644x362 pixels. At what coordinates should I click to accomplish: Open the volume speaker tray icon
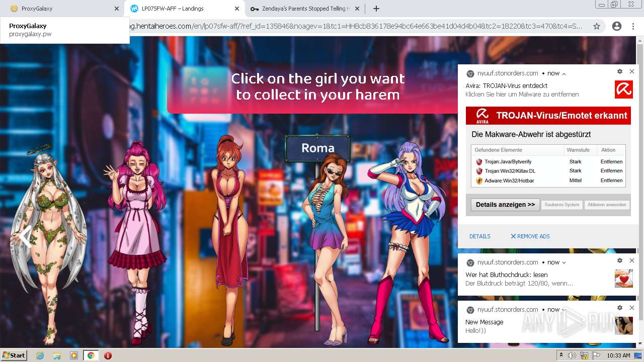pyautogui.click(x=572, y=355)
